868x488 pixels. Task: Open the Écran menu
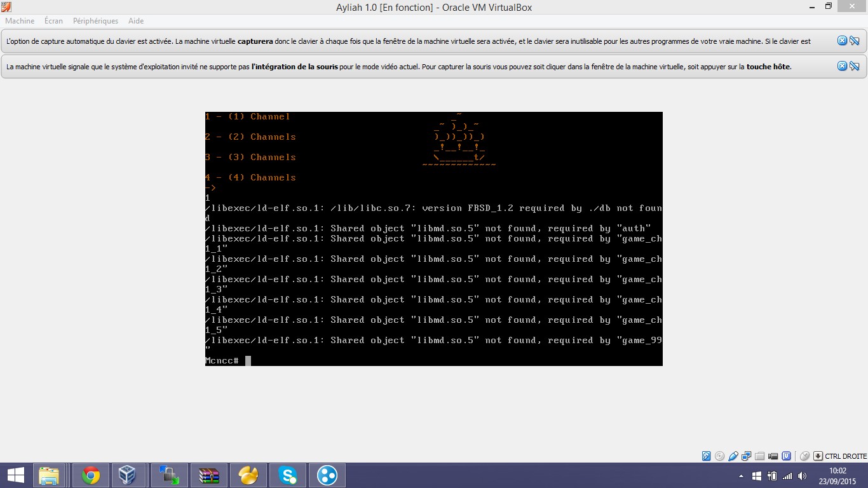point(53,21)
